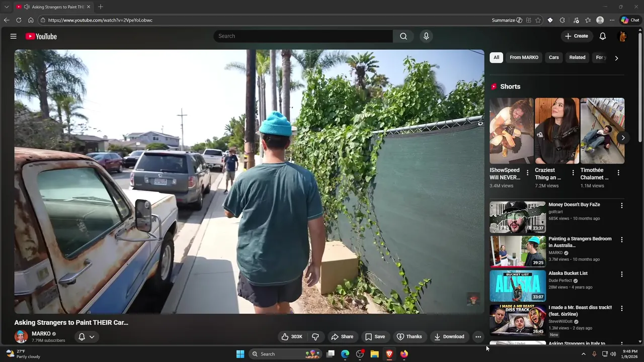Click the YouTube search input field
Screen dimensions: 644x362
[x=303, y=36]
